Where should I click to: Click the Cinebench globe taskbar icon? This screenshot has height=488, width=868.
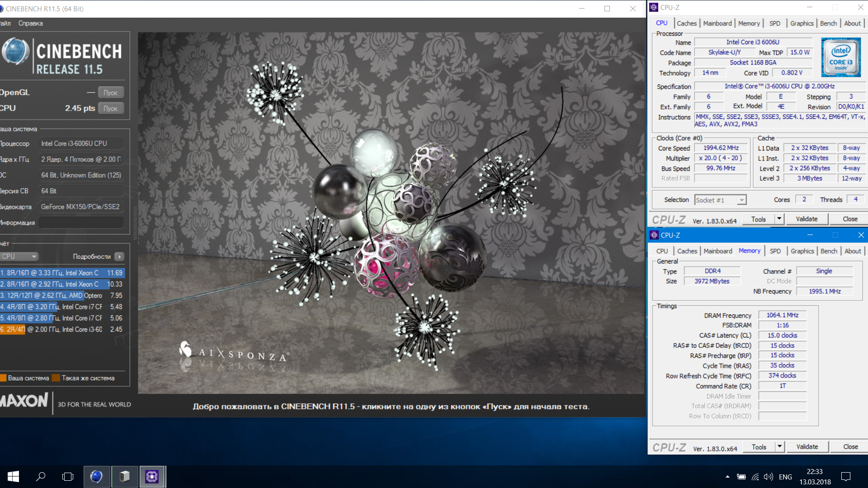[x=96, y=476]
